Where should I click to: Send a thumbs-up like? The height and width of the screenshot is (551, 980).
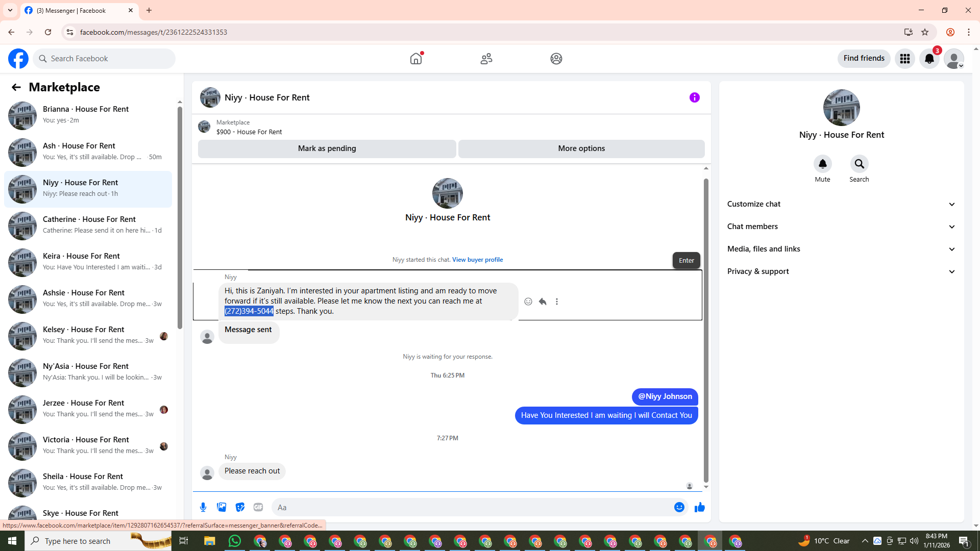(700, 507)
